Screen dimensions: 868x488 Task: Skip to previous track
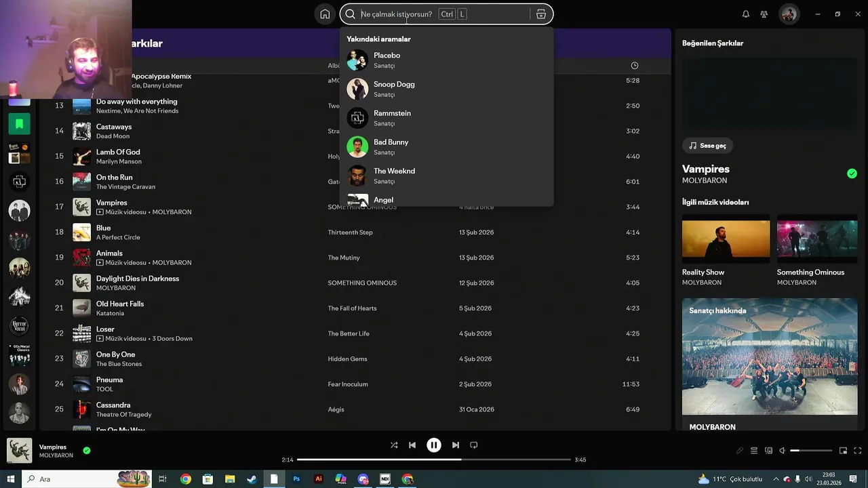pyautogui.click(x=412, y=445)
